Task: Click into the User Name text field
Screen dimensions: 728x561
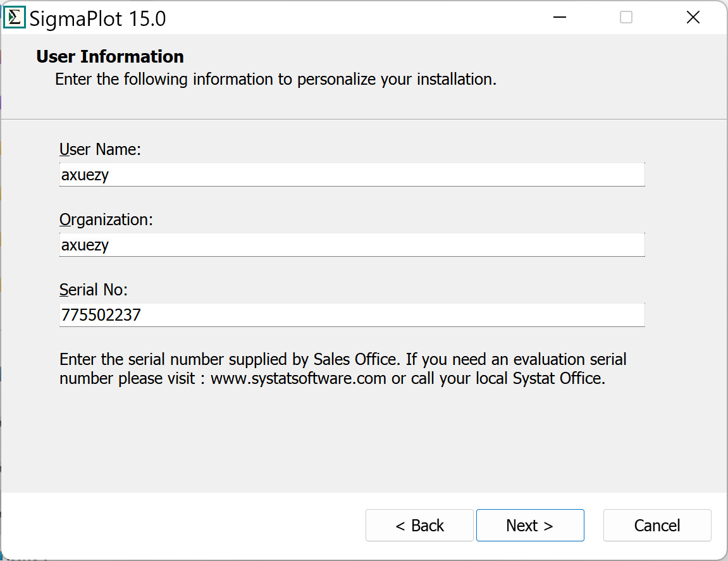Action: click(352, 175)
